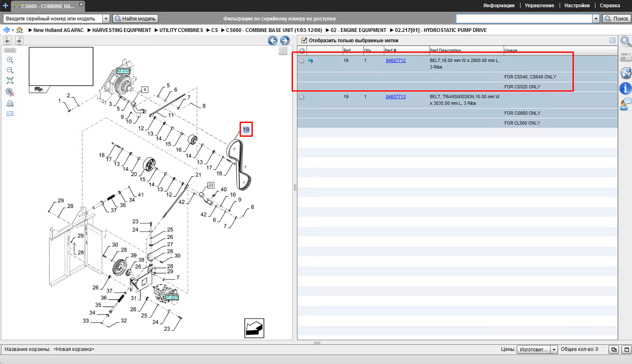The image size is (632, 364).
Task: Select callout 19 on the diagram
Action: click(246, 130)
